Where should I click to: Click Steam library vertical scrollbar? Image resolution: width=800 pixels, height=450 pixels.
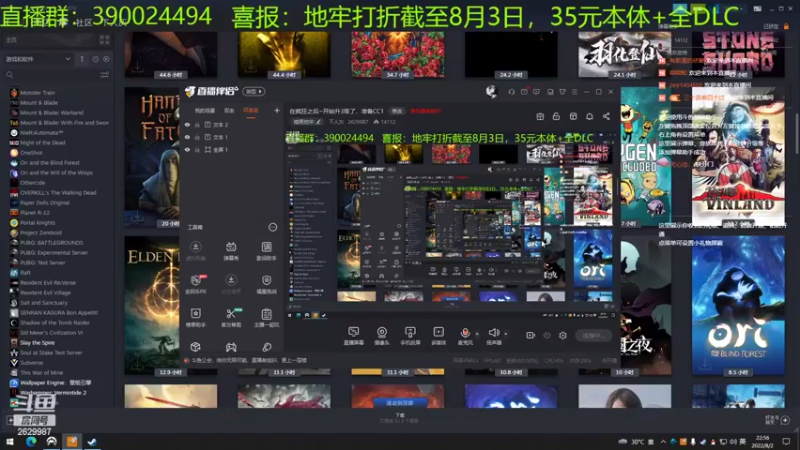tap(796, 133)
